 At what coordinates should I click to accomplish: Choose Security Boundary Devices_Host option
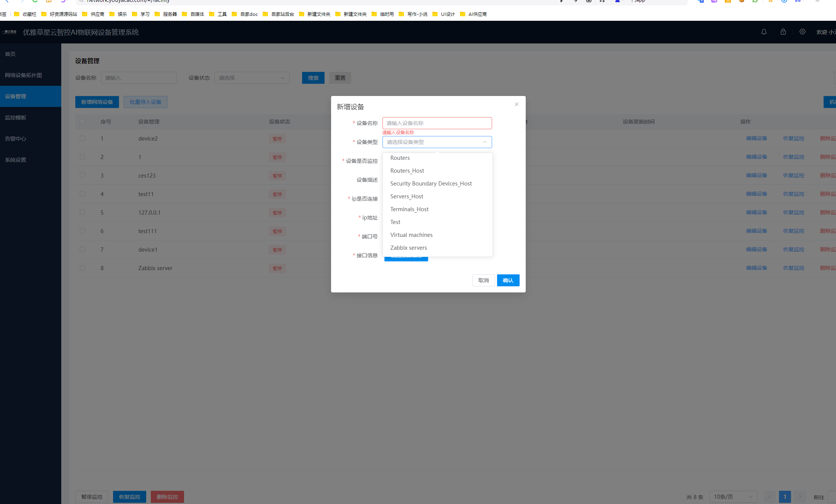431,184
